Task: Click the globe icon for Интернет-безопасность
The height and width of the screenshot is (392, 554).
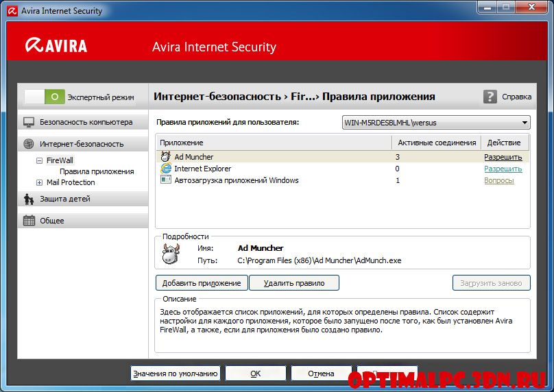Action: 29,144
